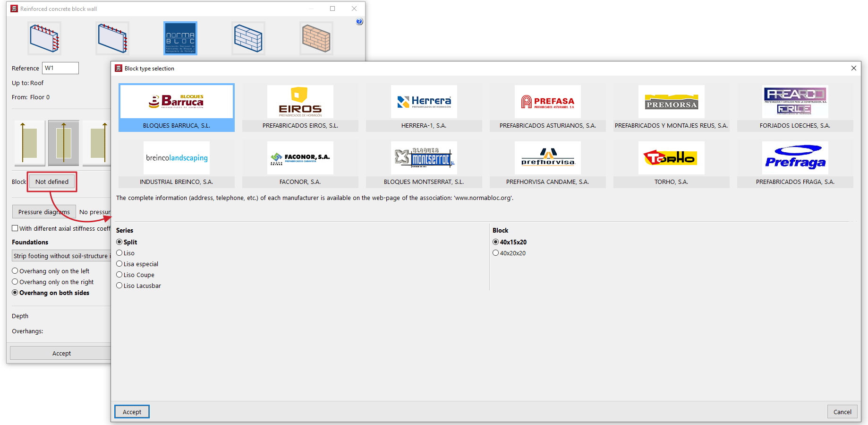Viewport: 868px width, 425px height.
Task: Select the Normabloc wall type icon
Action: 180,38
